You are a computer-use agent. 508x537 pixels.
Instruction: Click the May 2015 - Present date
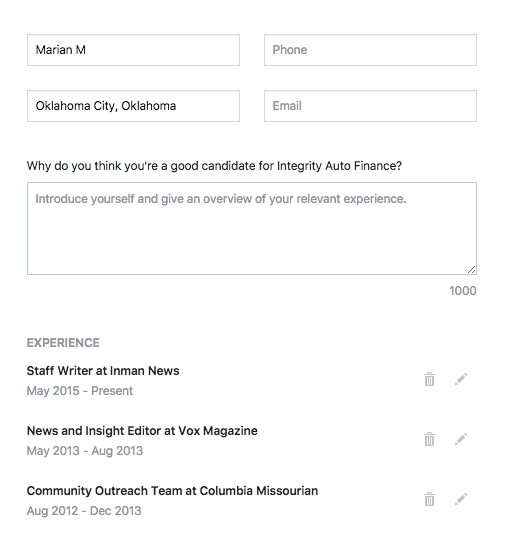point(80,391)
